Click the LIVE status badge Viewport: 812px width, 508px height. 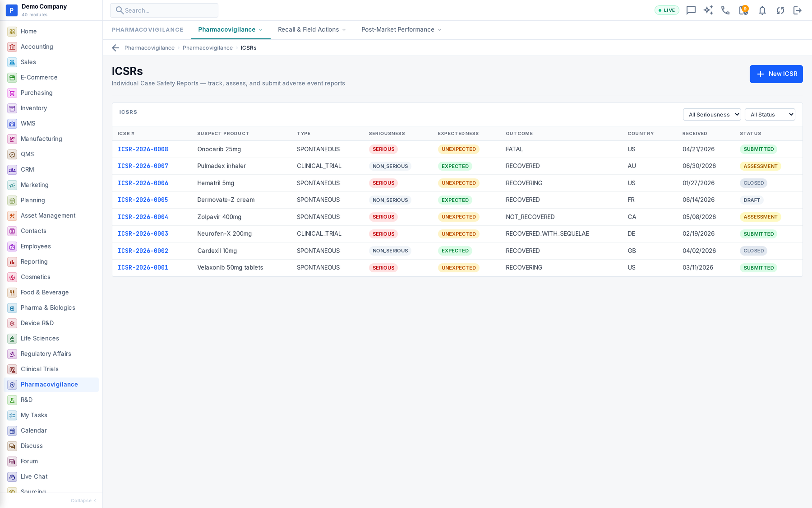coord(667,10)
